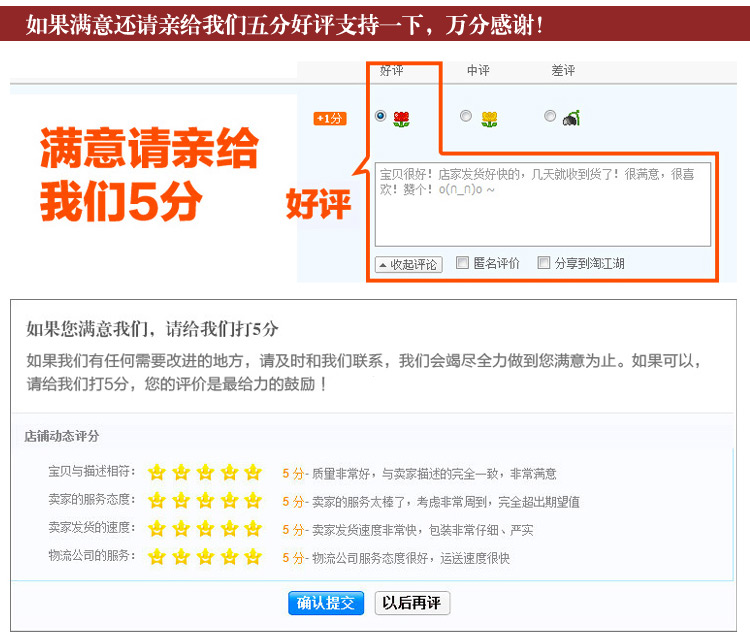Click the 宝贝与描述相符 label

click(x=91, y=472)
